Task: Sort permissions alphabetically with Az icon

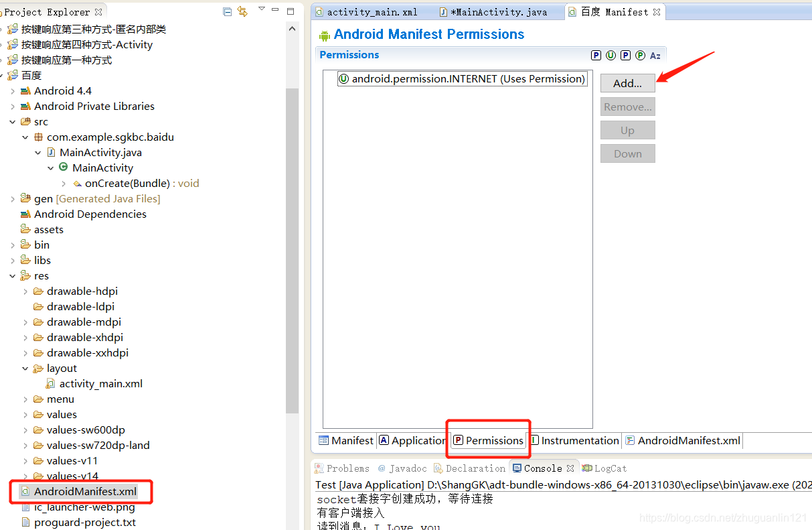Action: click(x=655, y=56)
